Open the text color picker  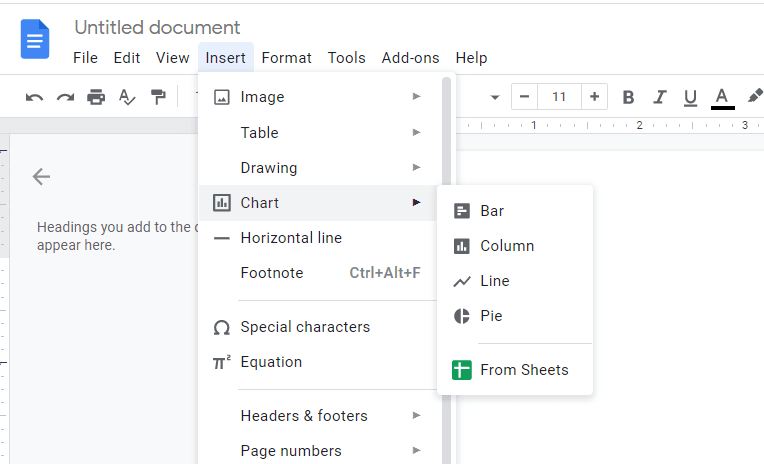click(x=722, y=98)
